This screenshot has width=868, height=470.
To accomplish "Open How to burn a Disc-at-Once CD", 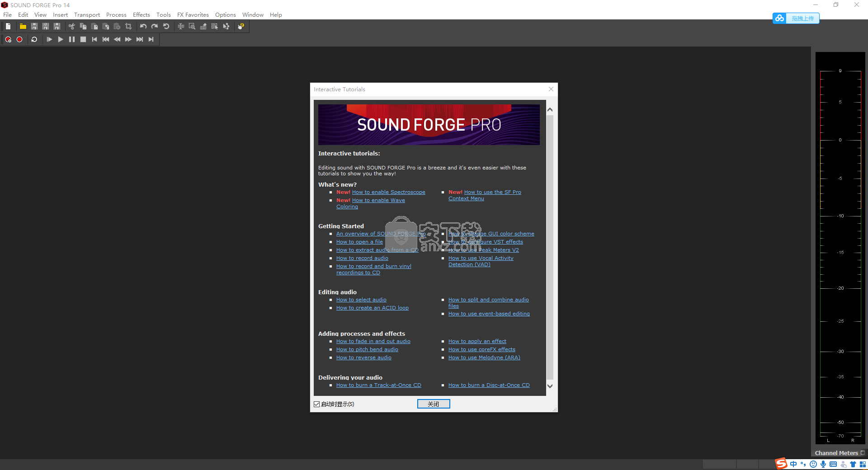I will pyautogui.click(x=489, y=385).
